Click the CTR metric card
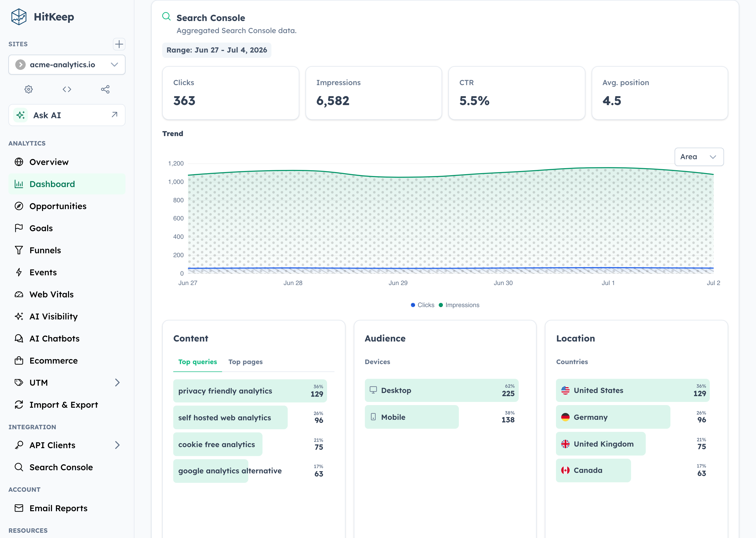The height and width of the screenshot is (538, 756). tap(516, 93)
